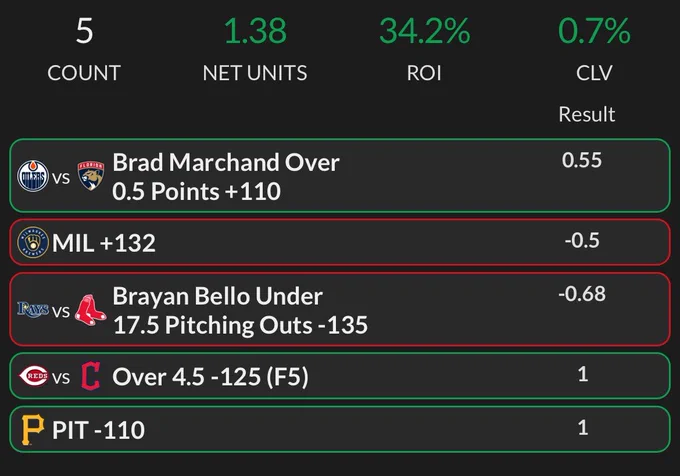Click the Pittsburgh Pirates P logo
680x476 pixels.
pos(33,430)
